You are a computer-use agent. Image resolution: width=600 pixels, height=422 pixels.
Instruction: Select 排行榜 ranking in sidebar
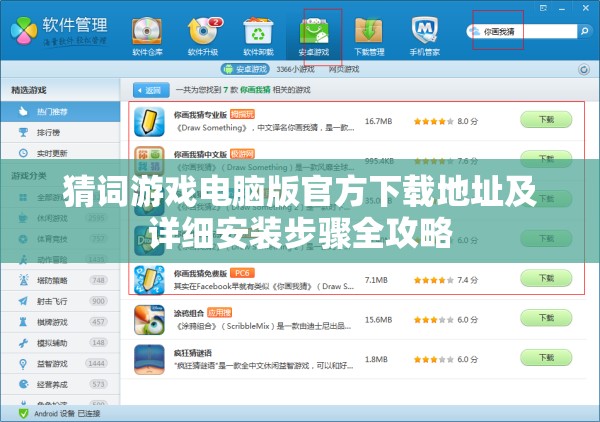[60, 132]
